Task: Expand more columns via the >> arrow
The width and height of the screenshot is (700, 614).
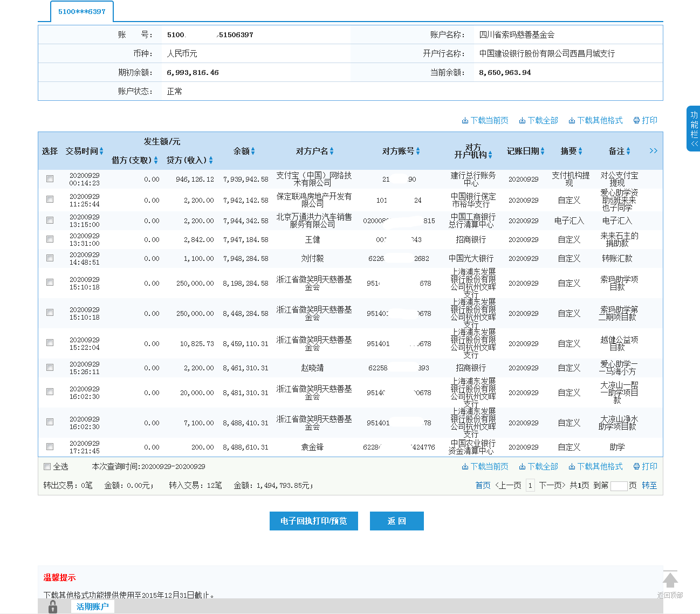Action: point(653,151)
